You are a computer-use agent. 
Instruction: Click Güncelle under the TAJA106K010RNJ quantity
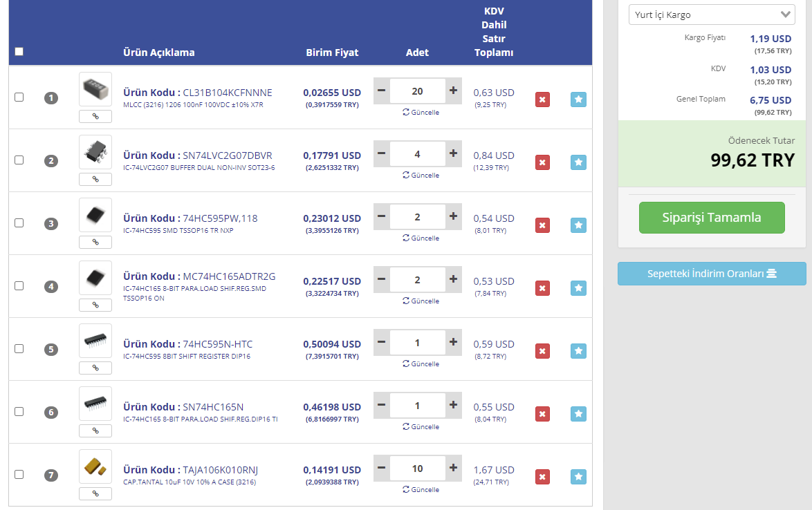pos(421,489)
